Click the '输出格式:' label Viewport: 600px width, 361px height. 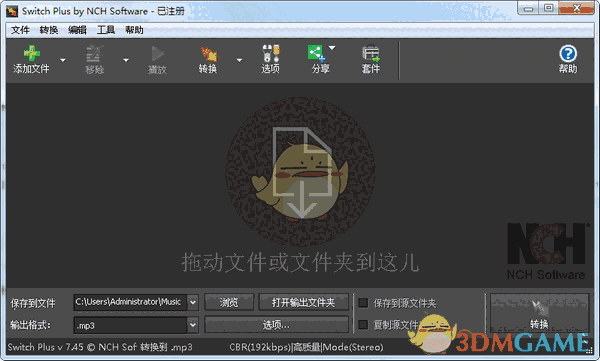[x=31, y=325]
